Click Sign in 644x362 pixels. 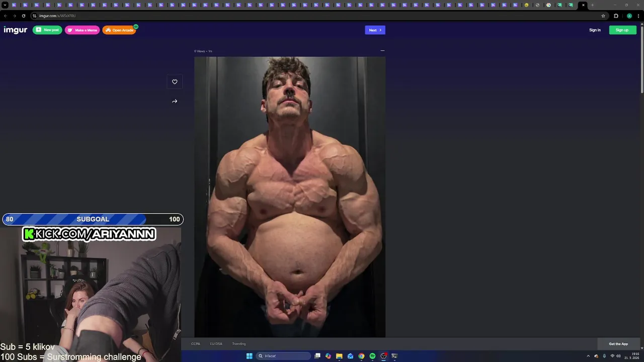pyautogui.click(x=595, y=30)
